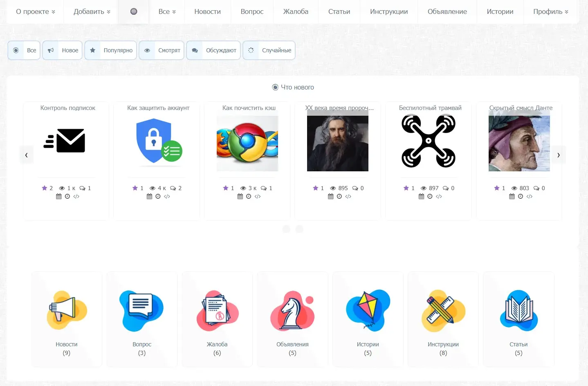Open the «Истории» kite category tile
This screenshot has height=386, width=588.
coord(368,319)
